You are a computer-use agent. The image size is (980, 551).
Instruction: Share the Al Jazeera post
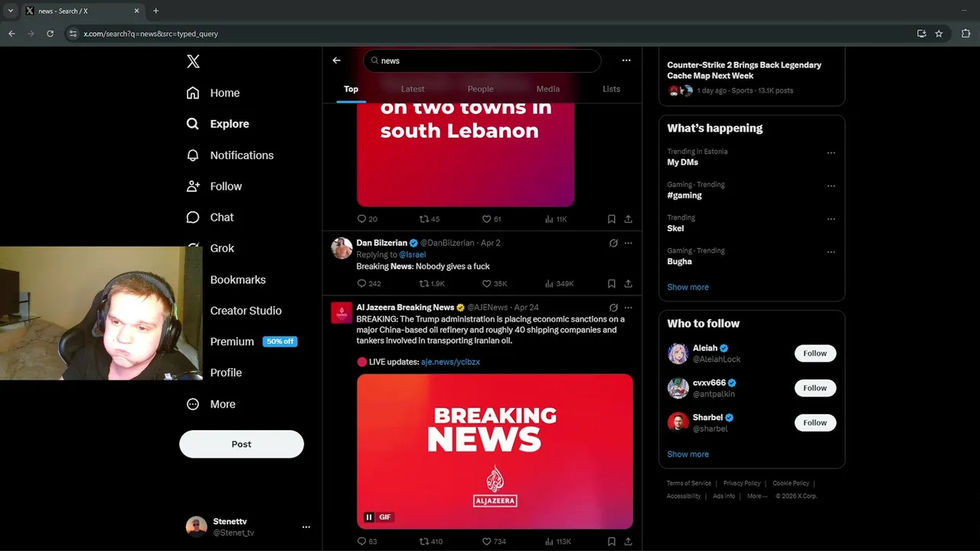(628, 541)
